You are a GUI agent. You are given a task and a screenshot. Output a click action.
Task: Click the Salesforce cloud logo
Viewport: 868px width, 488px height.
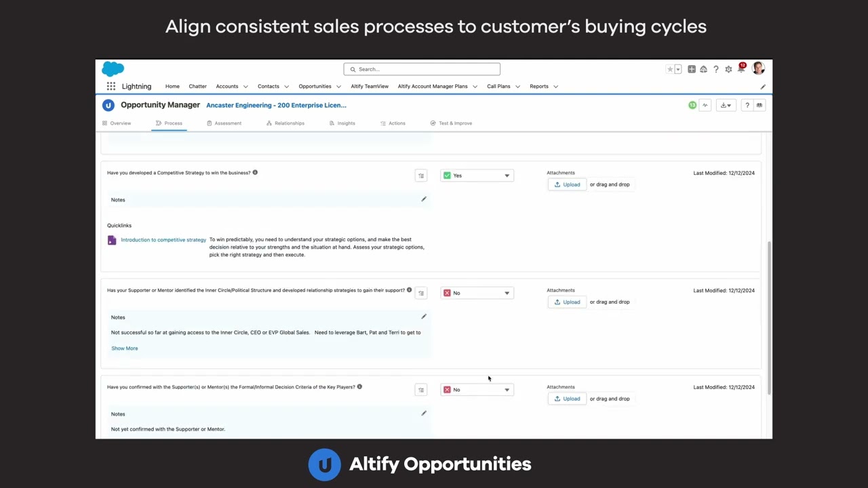tap(113, 68)
